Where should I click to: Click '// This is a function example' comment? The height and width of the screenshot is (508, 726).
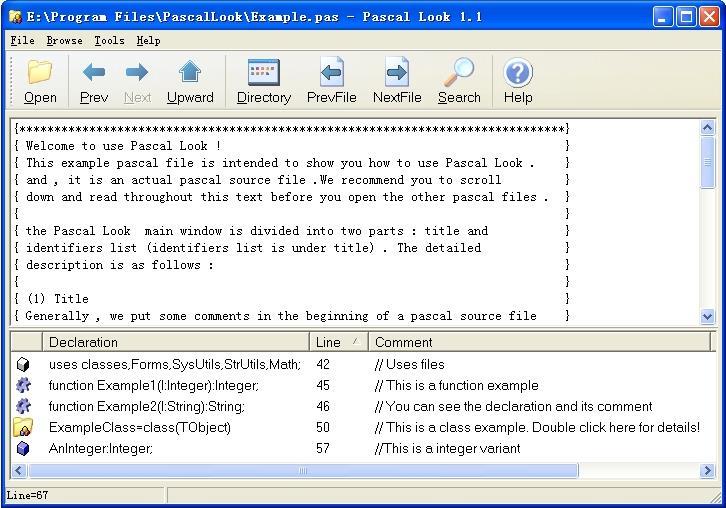(457, 385)
